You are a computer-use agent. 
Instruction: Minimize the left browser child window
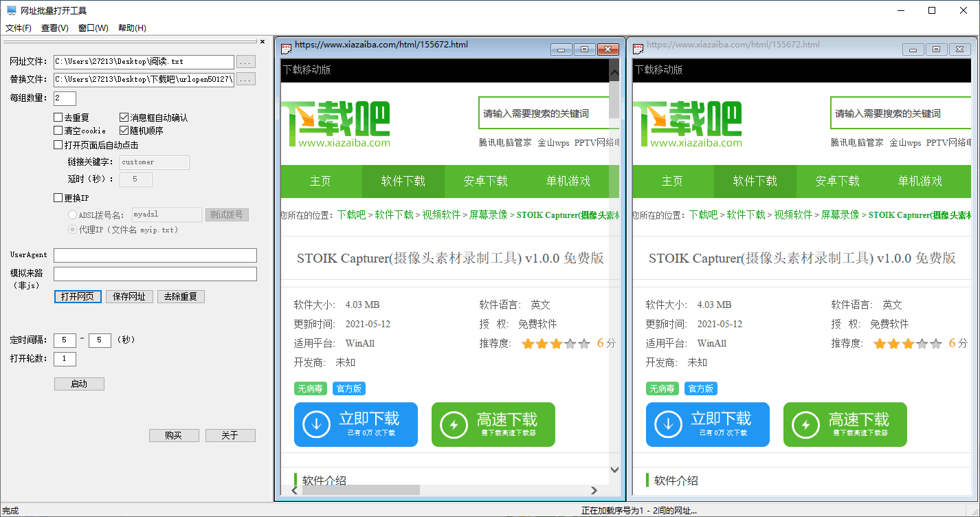click(561, 49)
